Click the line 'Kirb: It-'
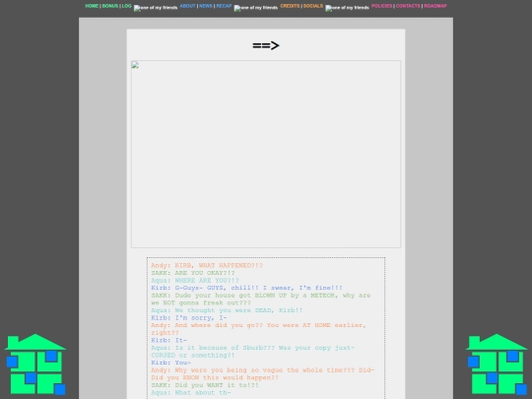The width and height of the screenshot is (532, 399). (x=169, y=340)
